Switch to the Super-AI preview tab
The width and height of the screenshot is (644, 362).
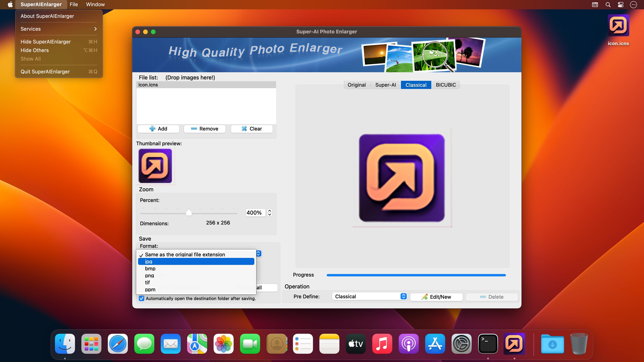[386, 85]
